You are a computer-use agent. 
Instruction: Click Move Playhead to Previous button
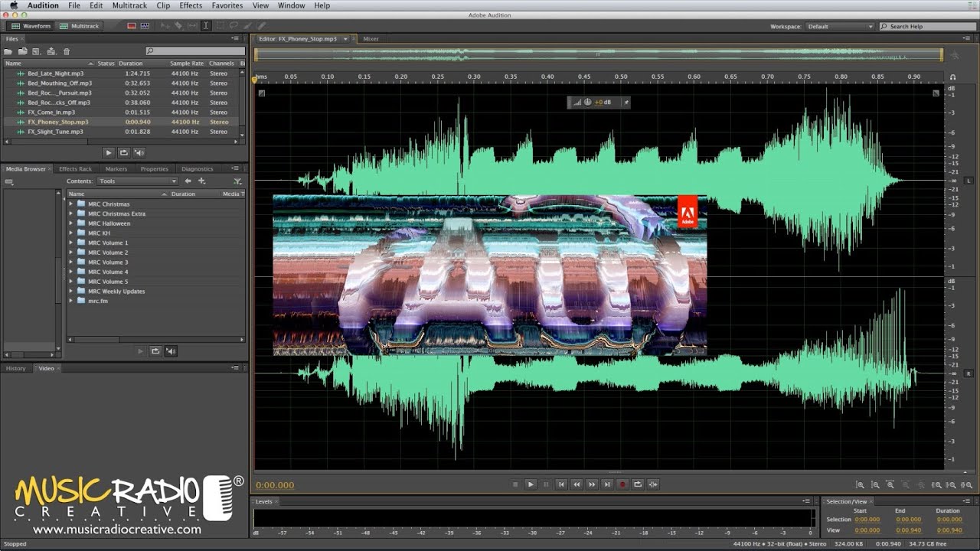561,484
